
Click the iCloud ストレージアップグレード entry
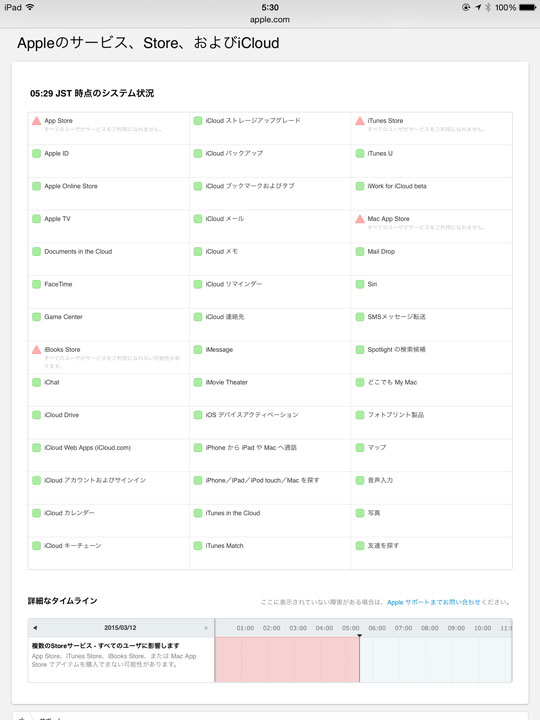click(270, 129)
